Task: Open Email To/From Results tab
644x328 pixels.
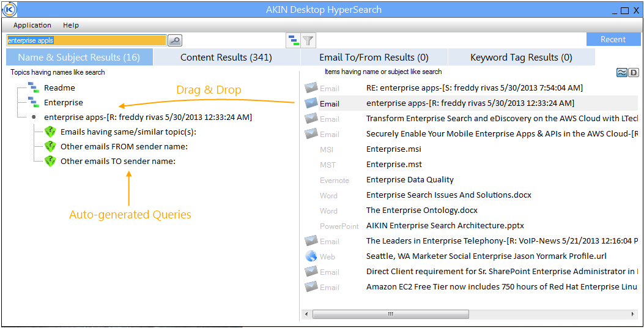Action: (x=374, y=57)
